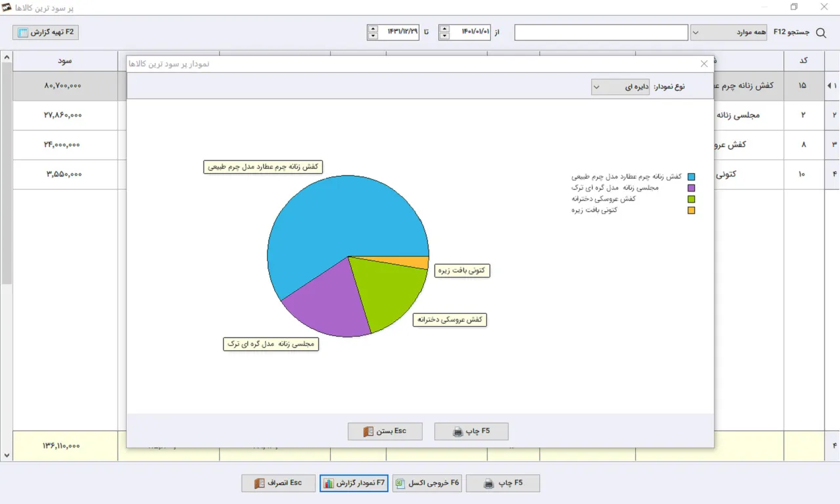Run the F2 تهیه گزارش report button

(45, 32)
